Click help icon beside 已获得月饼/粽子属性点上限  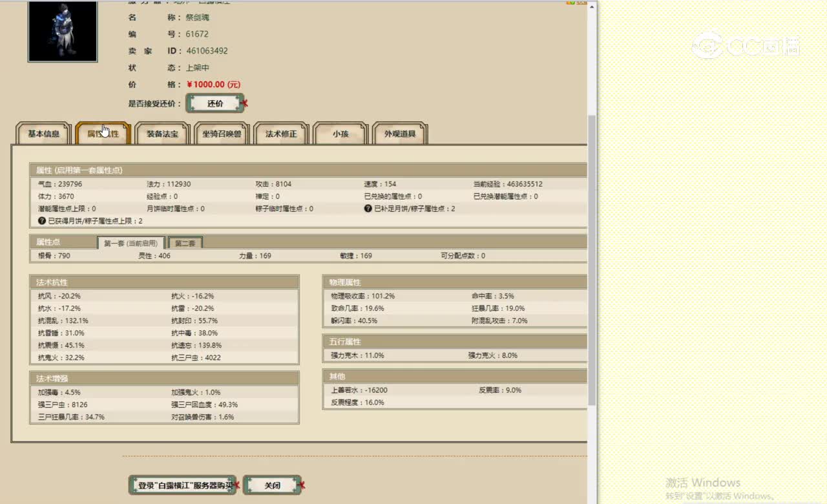click(42, 221)
